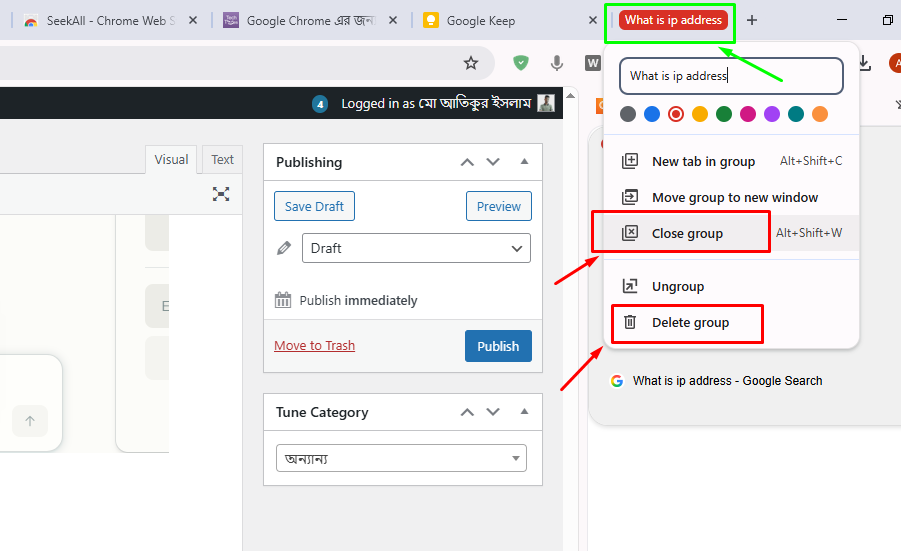Choose cyan tab group color

pyautogui.click(x=796, y=114)
